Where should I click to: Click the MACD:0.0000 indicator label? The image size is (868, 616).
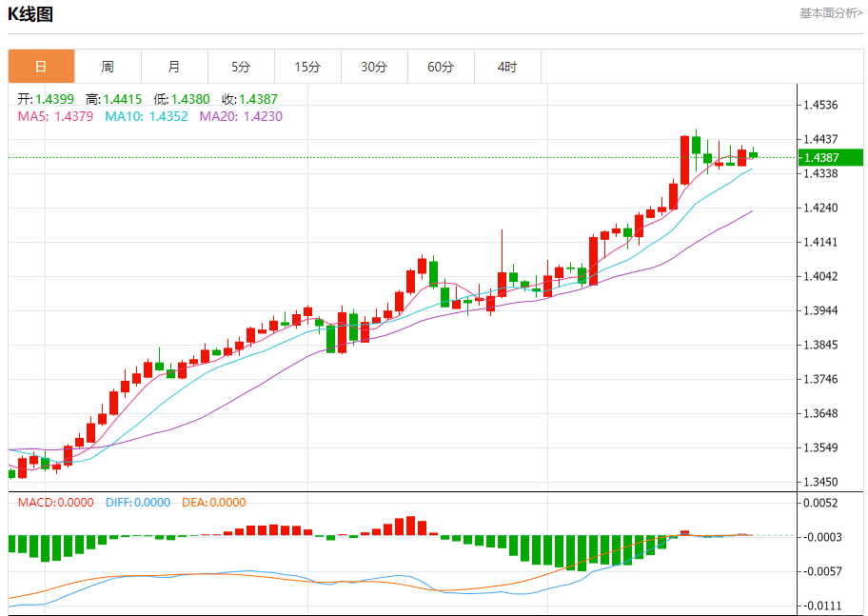tap(56, 503)
